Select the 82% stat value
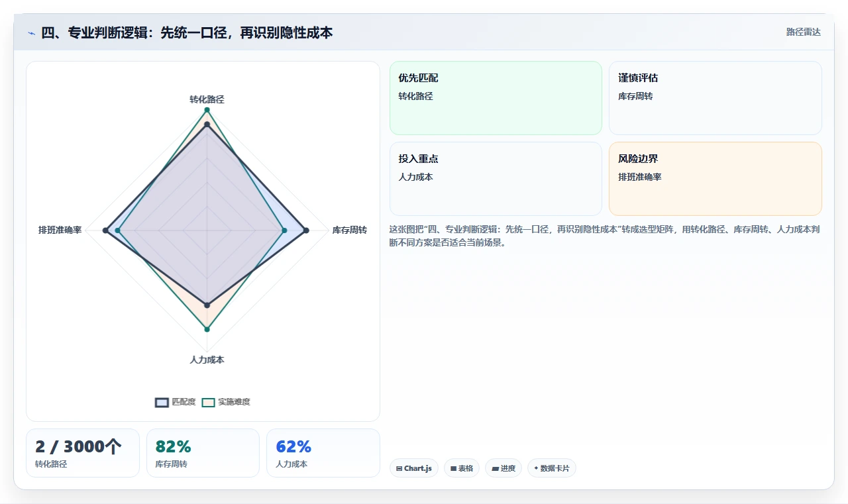The image size is (848, 504). tap(173, 446)
